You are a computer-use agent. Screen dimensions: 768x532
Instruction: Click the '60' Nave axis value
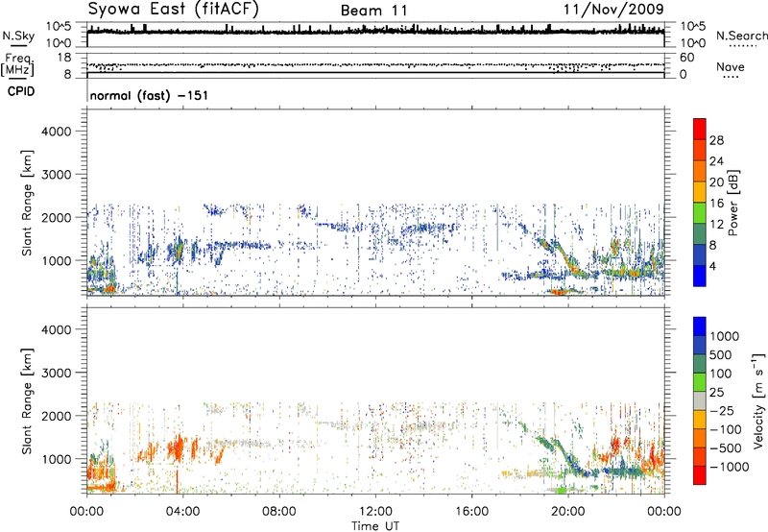click(x=686, y=58)
